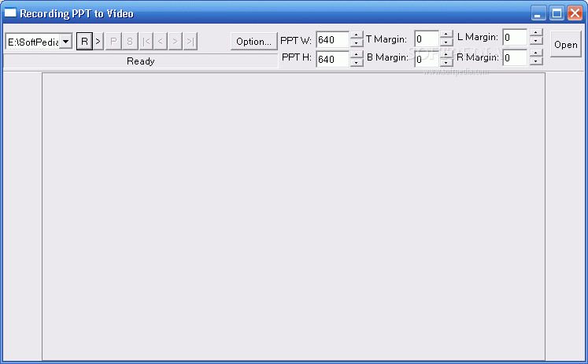Increase B Margin with up arrow
Viewport: 588px width, 364px height.
[x=446, y=55]
